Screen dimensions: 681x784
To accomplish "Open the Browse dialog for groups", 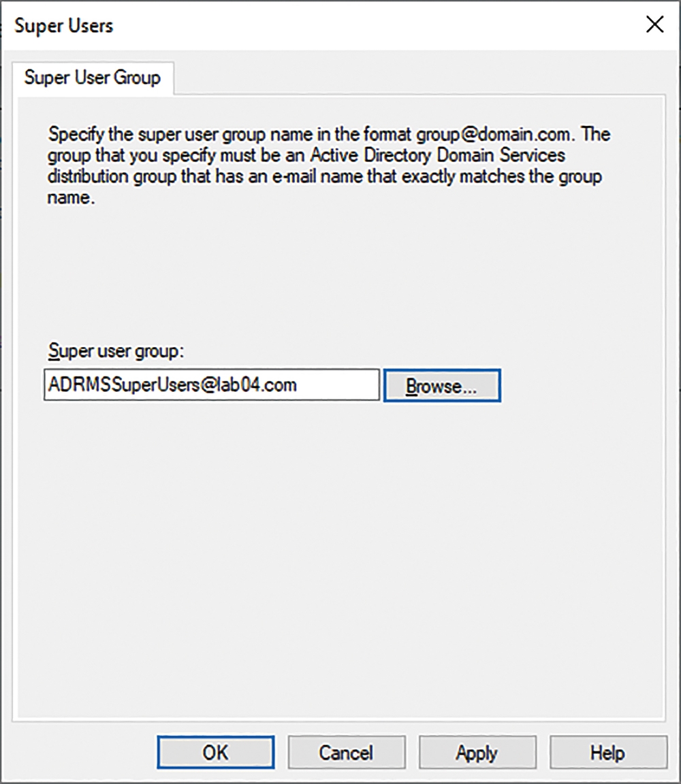I will (x=442, y=385).
